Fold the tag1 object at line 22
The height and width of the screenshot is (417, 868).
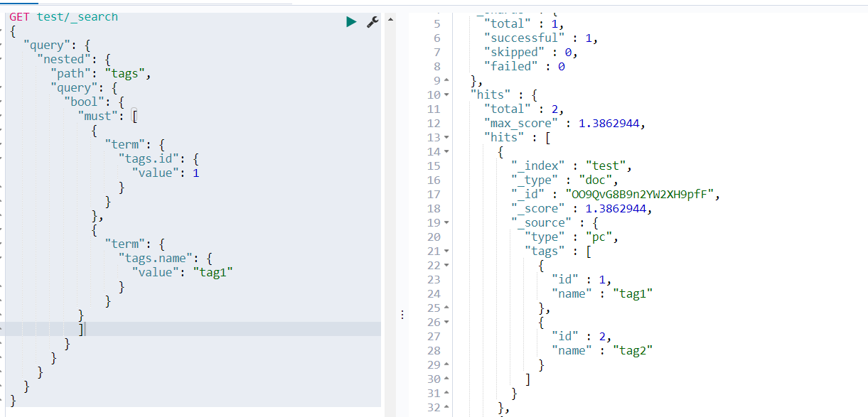(446, 266)
